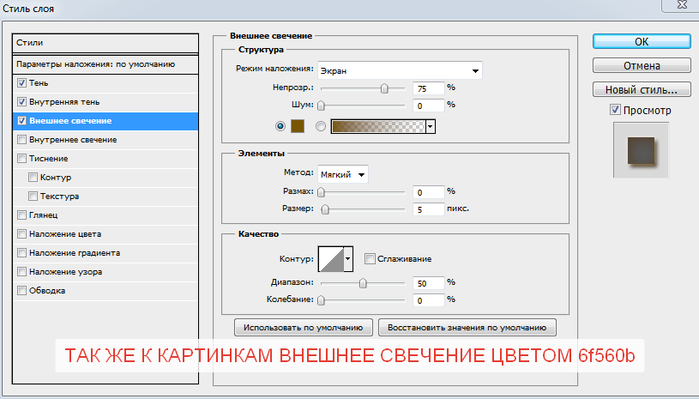Select the solid color radio button
This screenshot has height=399, width=699.
pyautogui.click(x=280, y=126)
